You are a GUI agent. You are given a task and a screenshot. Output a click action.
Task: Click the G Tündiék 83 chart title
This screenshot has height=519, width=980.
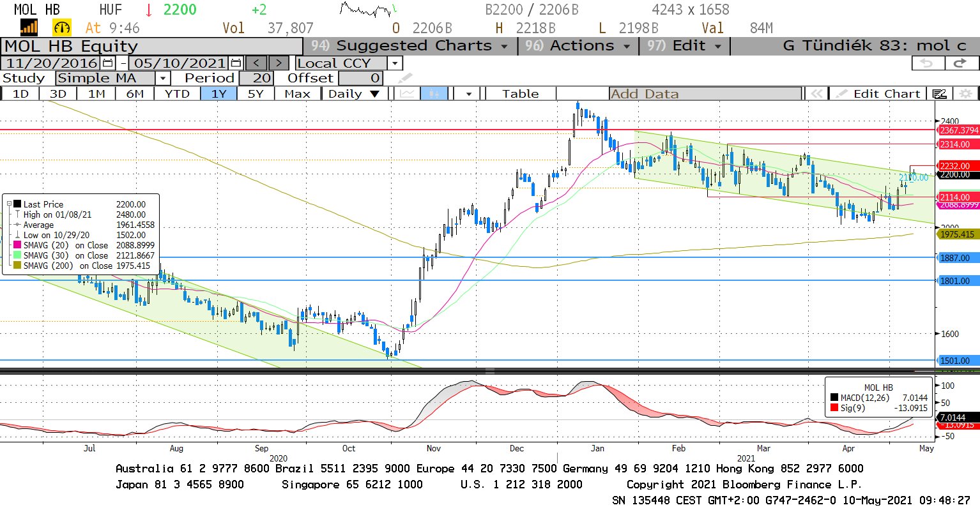tap(874, 46)
